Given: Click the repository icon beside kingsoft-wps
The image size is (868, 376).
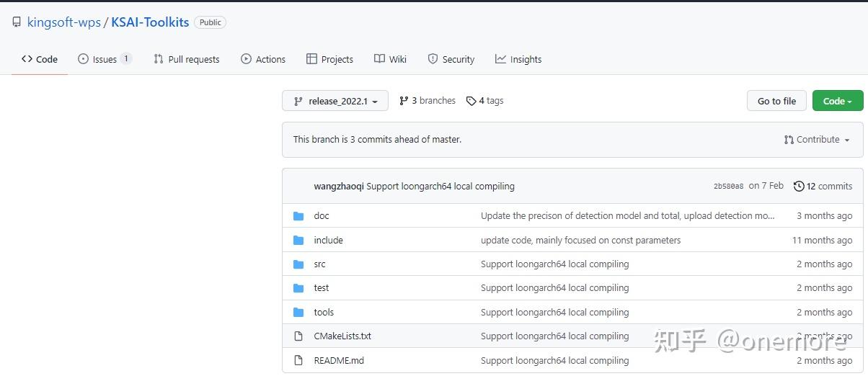Looking at the screenshot, I should tap(17, 22).
